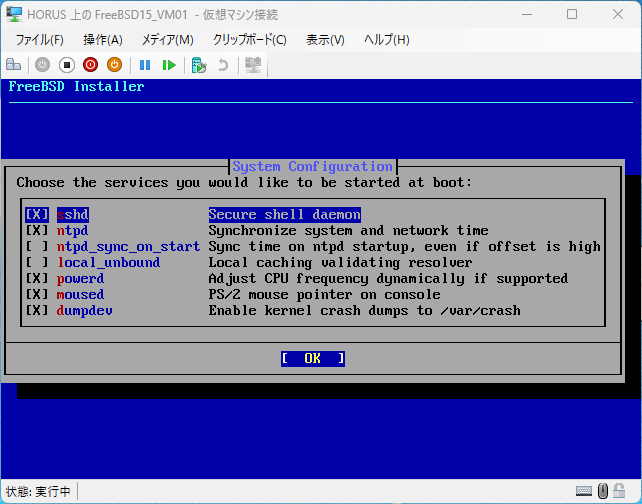Select the dumpdev service name
This screenshot has height=504, width=642.
(x=84, y=310)
